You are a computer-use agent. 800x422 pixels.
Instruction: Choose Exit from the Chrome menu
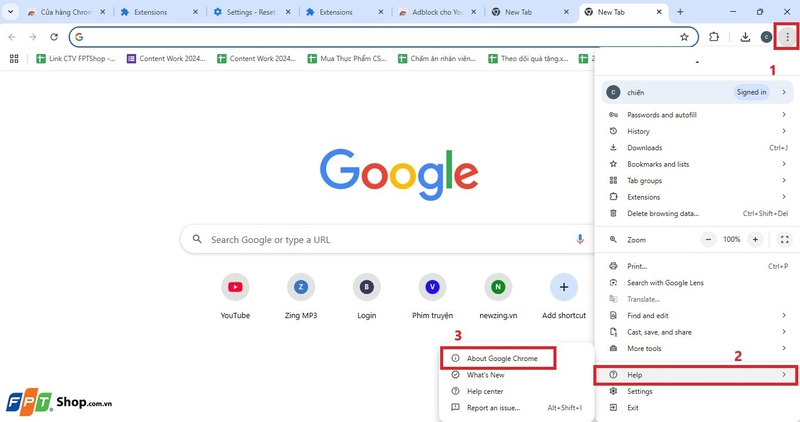tap(697, 408)
